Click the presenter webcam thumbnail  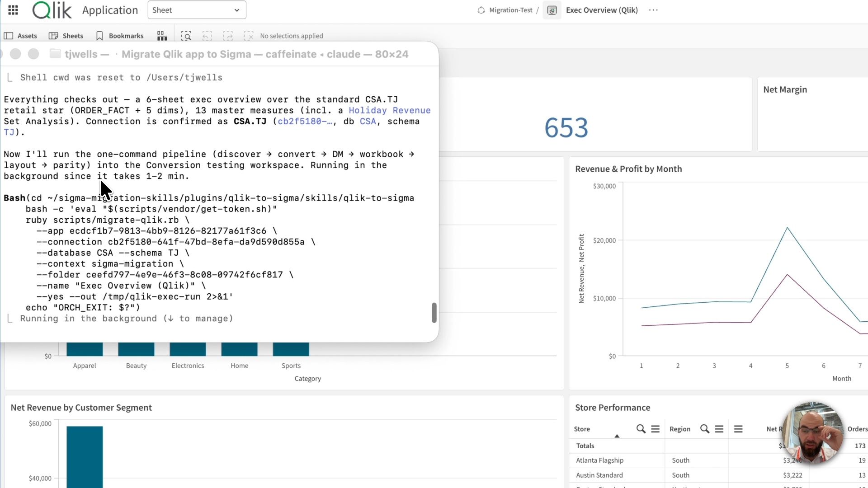pos(812,433)
